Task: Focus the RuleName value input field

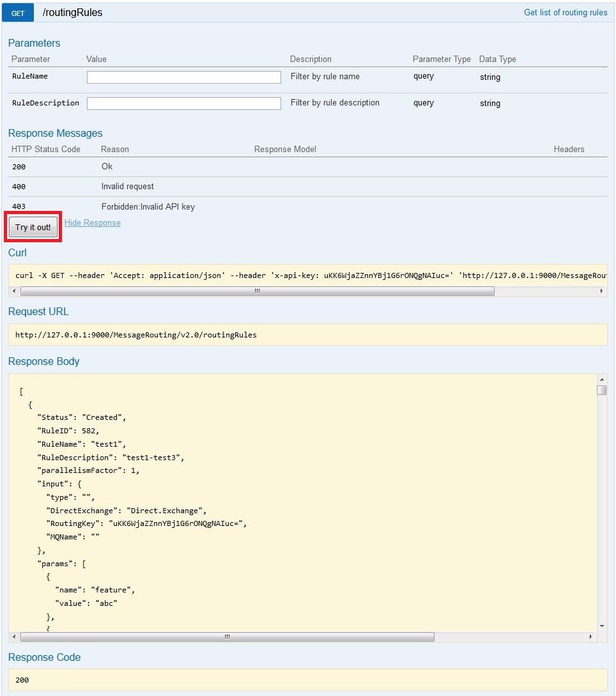Action: tap(184, 77)
